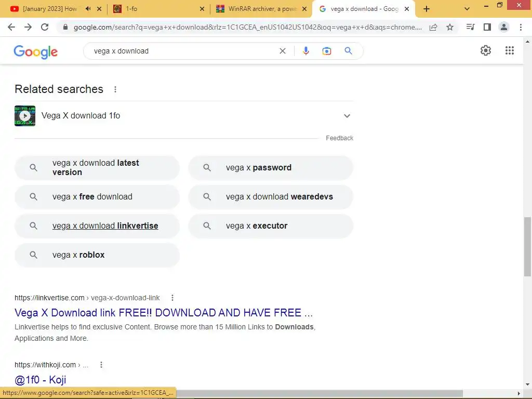Close the 1-fo tab
This screenshot has height=399, width=532.
pyautogui.click(x=202, y=9)
